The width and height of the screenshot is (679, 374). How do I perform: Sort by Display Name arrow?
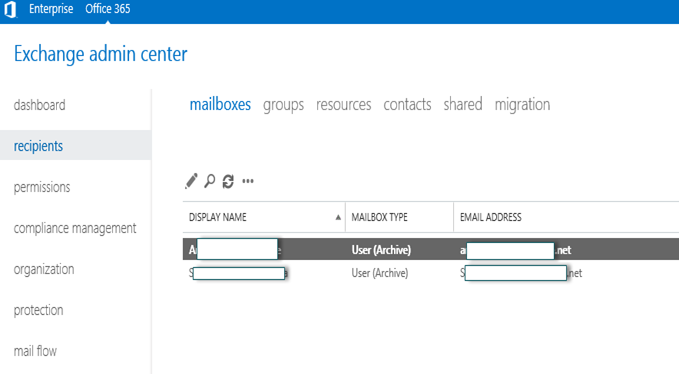pyautogui.click(x=338, y=217)
